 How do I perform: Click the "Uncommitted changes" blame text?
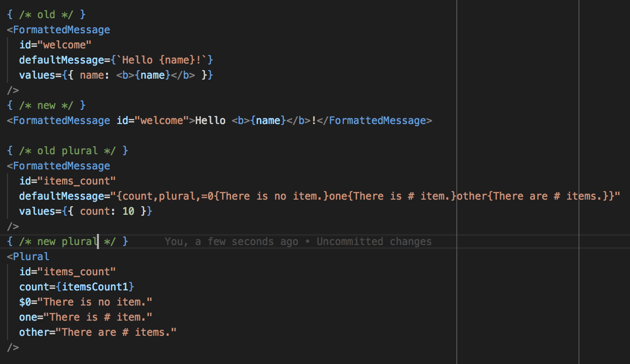point(374,241)
